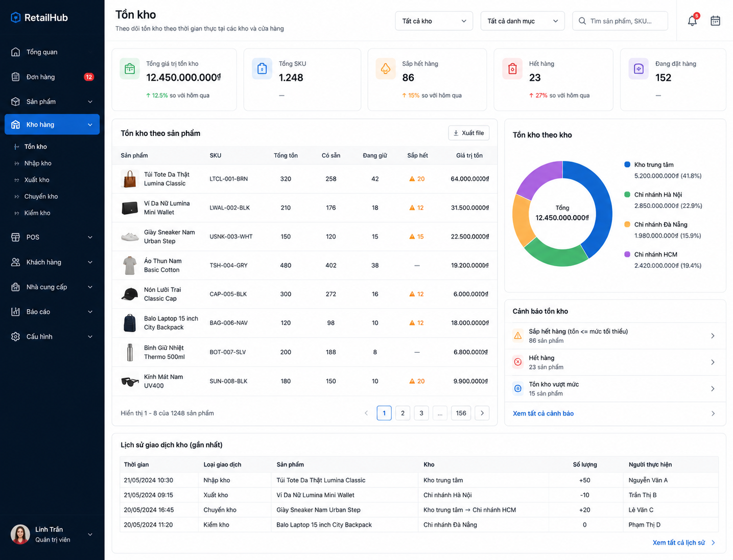The width and height of the screenshot is (733, 560).
Task: Open the Tất cả danh mục dropdown
Action: [523, 21]
